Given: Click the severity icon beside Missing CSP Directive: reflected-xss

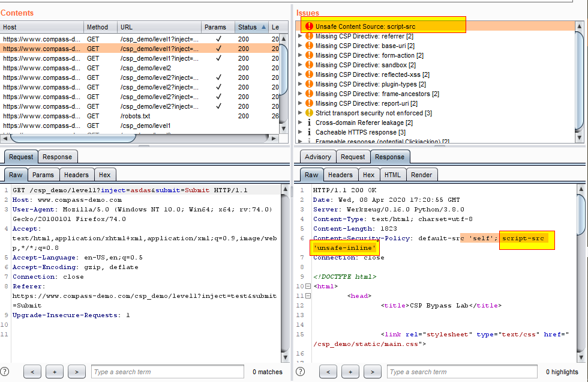Looking at the screenshot, I should (x=309, y=74).
